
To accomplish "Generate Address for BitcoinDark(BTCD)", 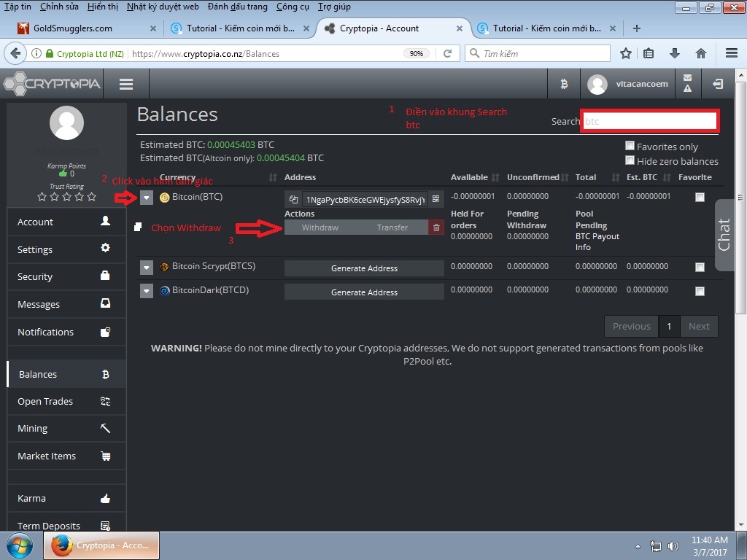I will pos(364,292).
